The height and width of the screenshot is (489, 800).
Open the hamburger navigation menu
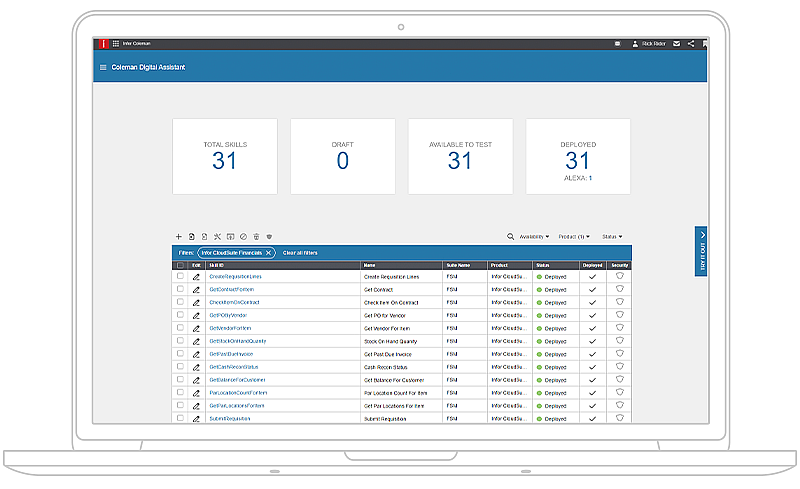[x=103, y=68]
